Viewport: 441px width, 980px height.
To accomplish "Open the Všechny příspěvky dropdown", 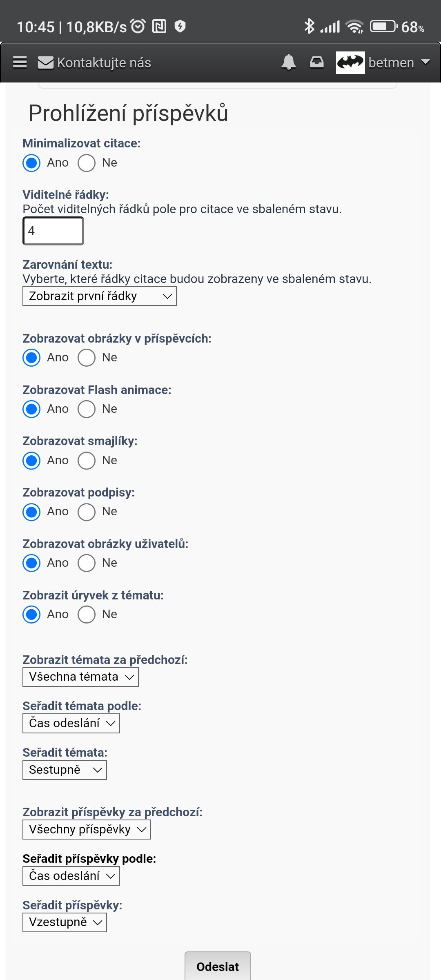I will pos(87,830).
